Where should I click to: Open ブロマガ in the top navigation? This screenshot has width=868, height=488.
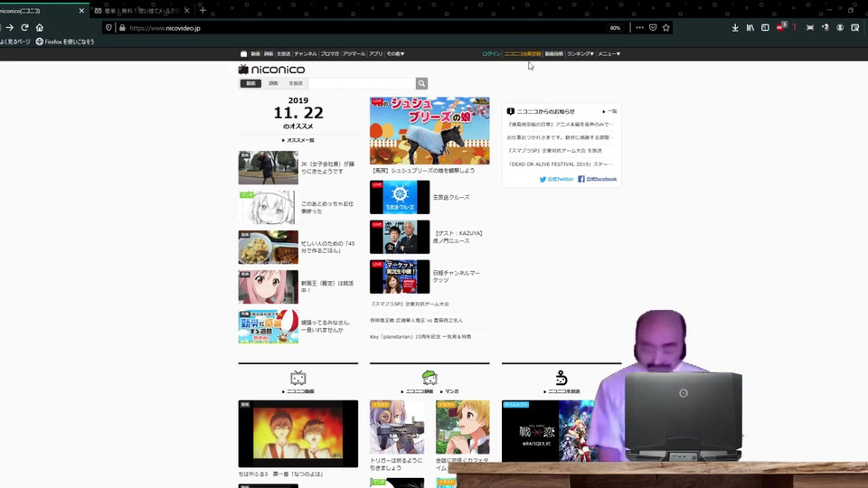pos(329,53)
